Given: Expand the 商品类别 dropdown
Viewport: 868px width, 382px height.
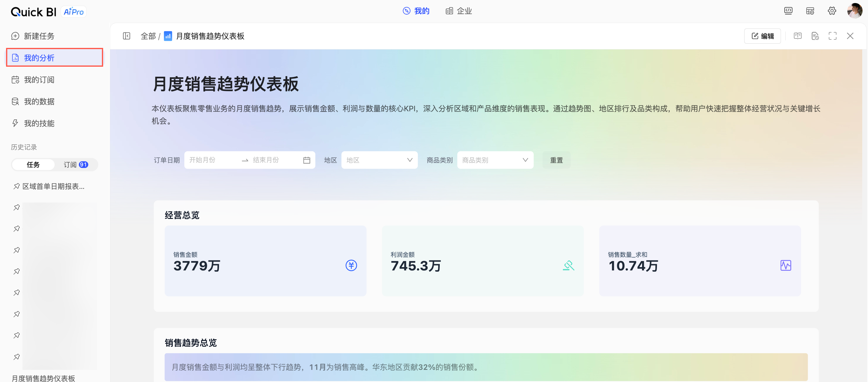Looking at the screenshot, I should (495, 160).
